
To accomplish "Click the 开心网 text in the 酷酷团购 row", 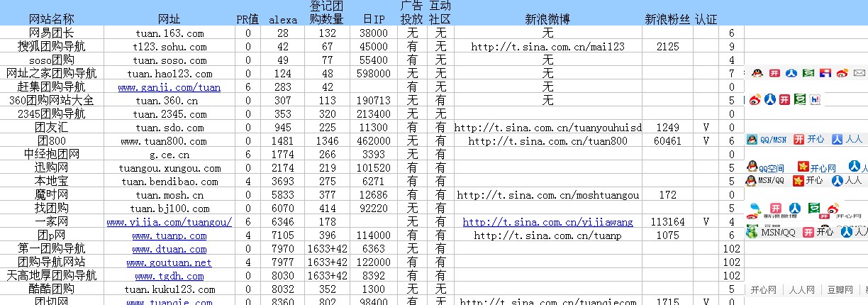I will (763, 289).
